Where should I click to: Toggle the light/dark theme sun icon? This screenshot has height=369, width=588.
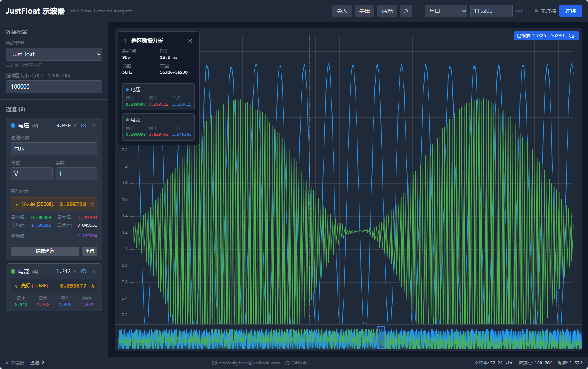(406, 11)
